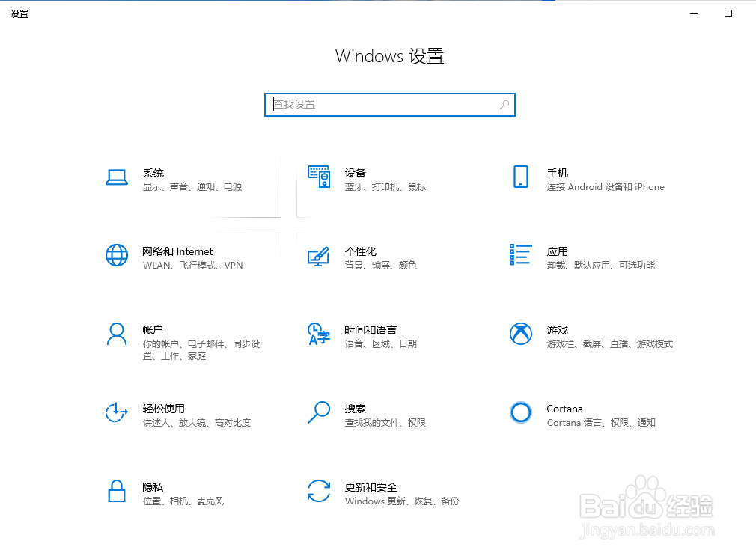The image size is (756, 556).
Task: Open the 隐私 settings title
Action: pyautogui.click(x=153, y=487)
